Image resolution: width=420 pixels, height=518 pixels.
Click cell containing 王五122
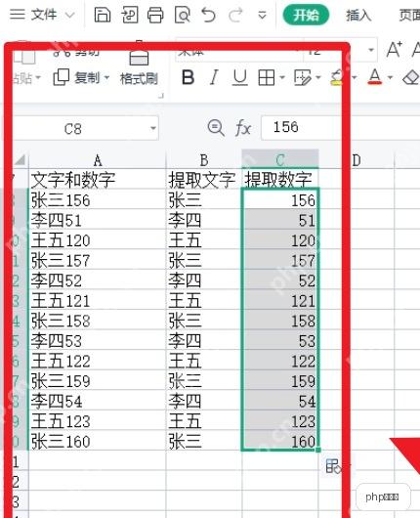97,361
